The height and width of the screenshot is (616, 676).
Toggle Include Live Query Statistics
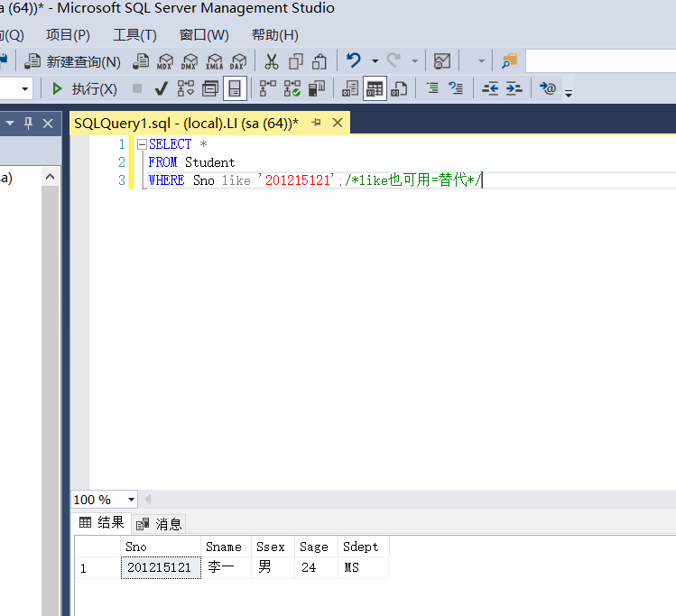(x=292, y=88)
